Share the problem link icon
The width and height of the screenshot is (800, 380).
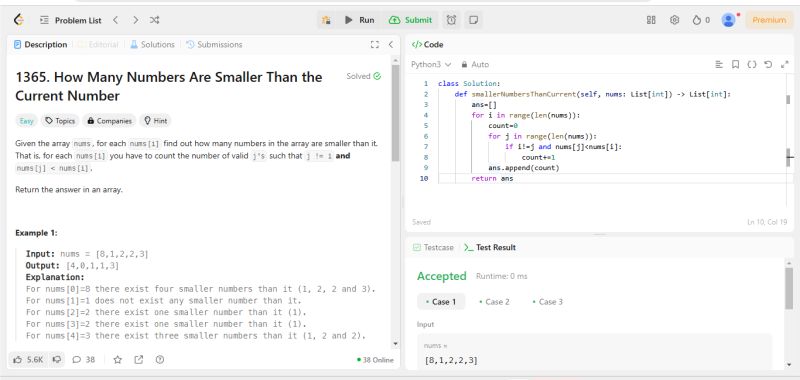click(139, 360)
